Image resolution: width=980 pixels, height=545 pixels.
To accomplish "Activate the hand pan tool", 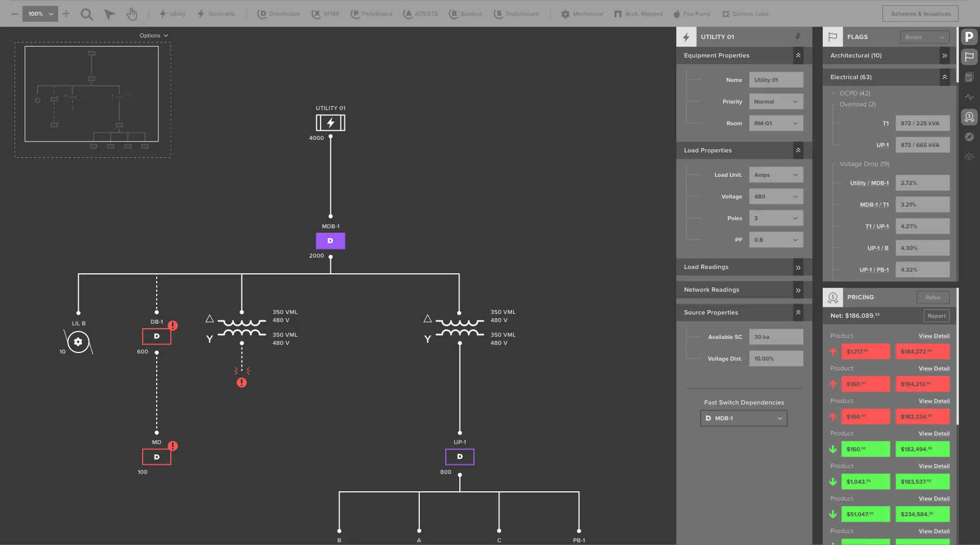I will tap(132, 14).
